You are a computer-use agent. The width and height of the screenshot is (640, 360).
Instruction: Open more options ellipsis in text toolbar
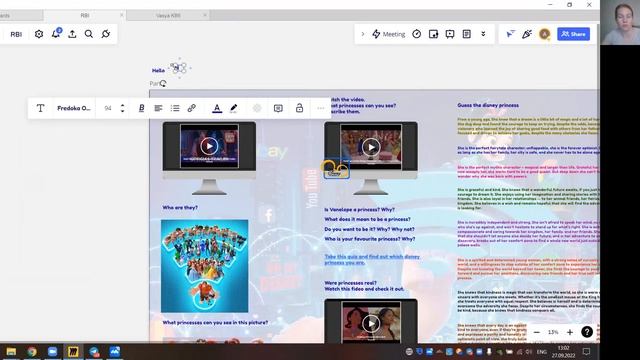320,108
